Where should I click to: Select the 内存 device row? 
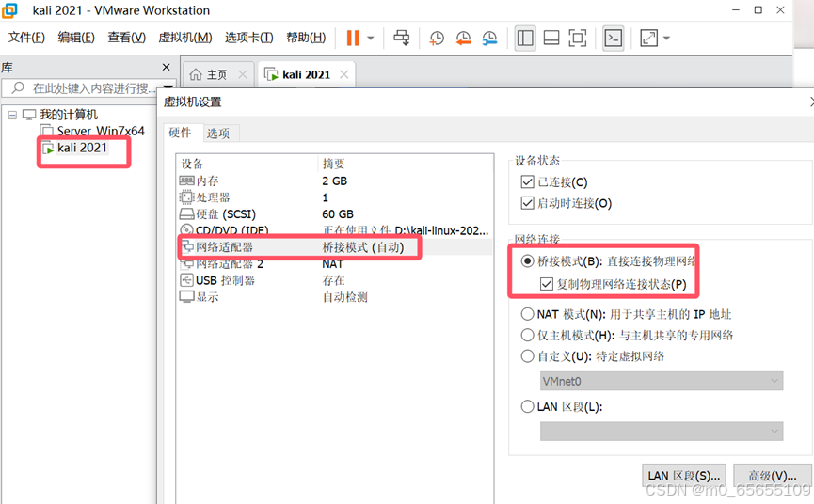(335, 181)
